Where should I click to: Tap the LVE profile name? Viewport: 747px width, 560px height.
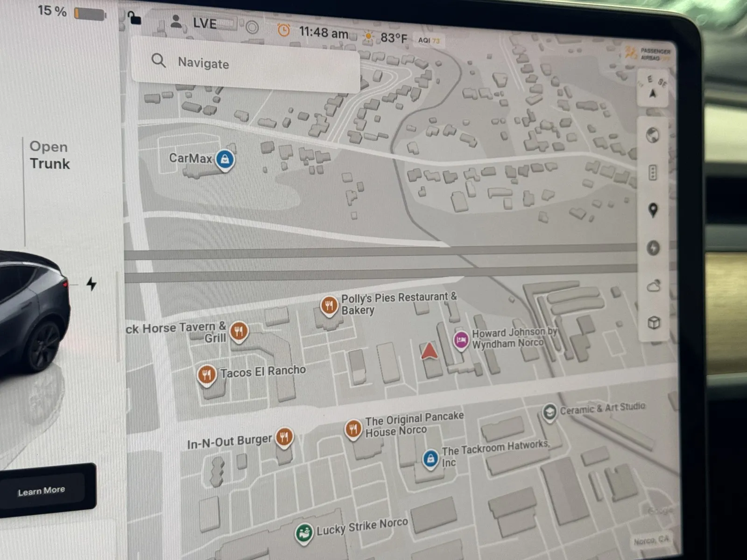[205, 23]
